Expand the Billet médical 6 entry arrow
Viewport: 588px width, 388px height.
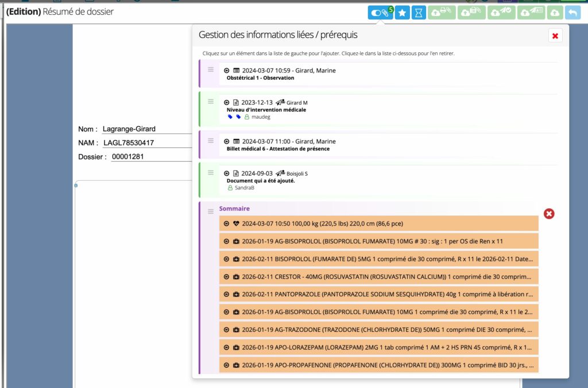[x=227, y=141]
